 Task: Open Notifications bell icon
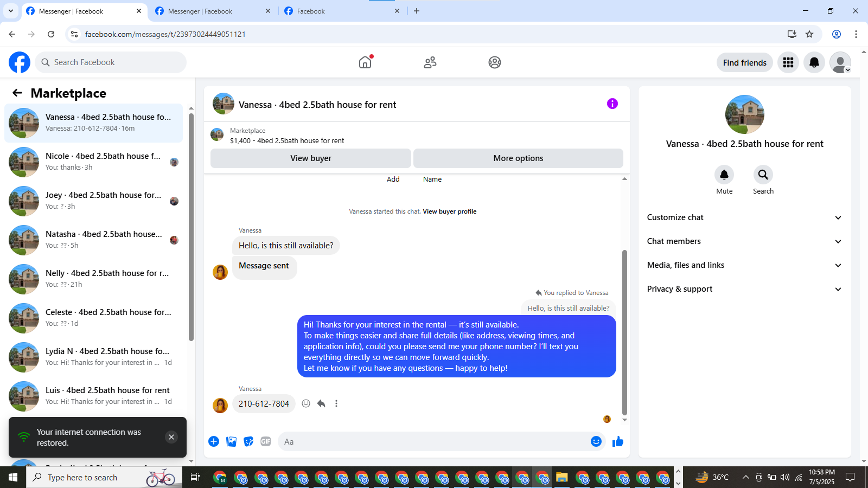pos(814,62)
